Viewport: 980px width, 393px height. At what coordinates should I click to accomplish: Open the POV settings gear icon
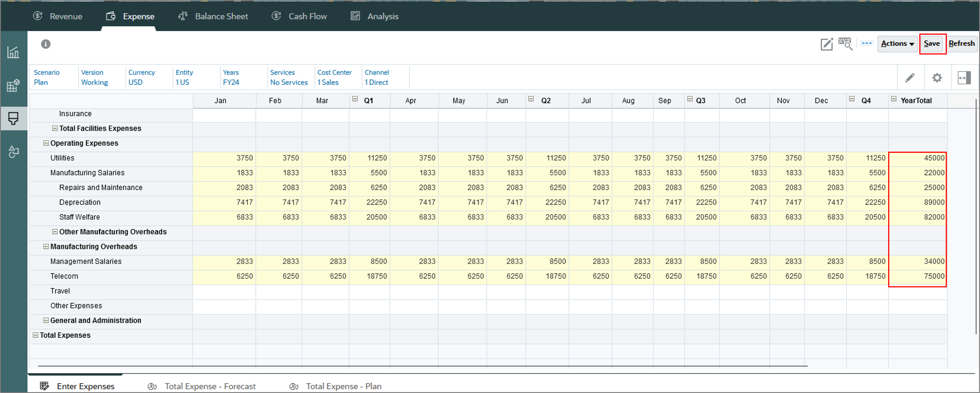point(937,78)
